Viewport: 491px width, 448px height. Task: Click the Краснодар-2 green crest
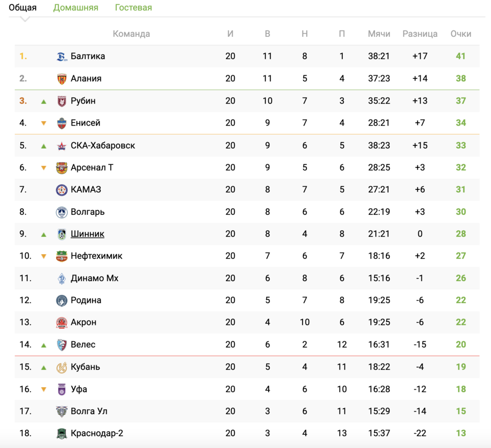(62, 433)
